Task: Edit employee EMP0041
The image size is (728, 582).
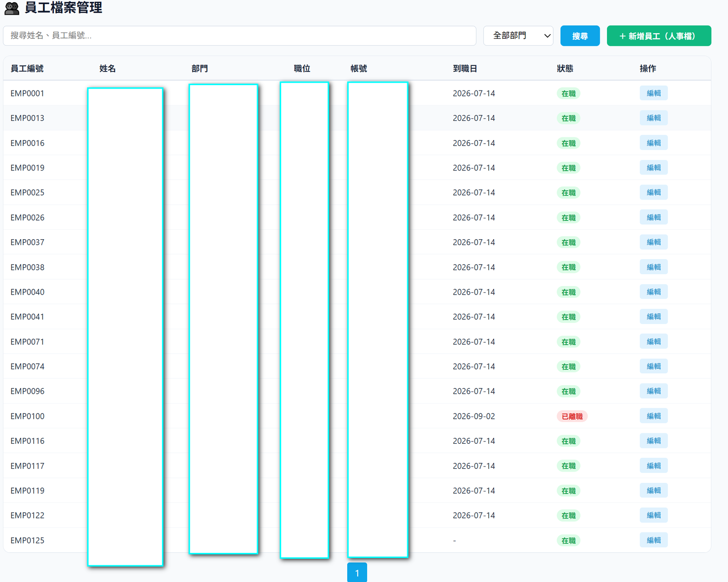Action: tap(653, 316)
